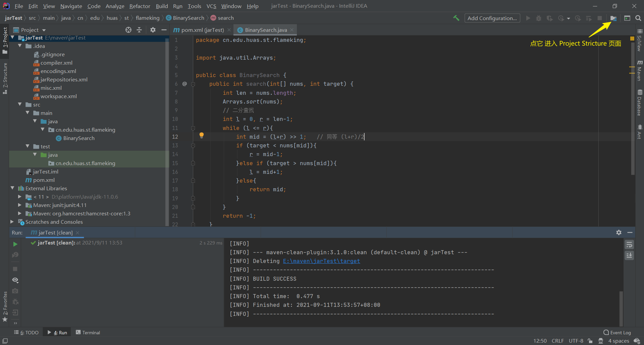The width and height of the screenshot is (644, 345).
Task: Toggle the 1: Project tool window button
Action: (x=5, y=40)
